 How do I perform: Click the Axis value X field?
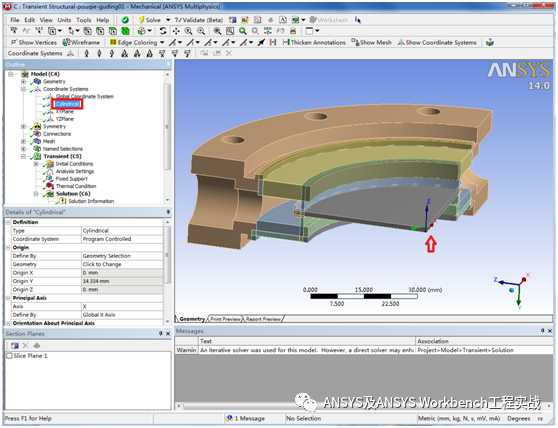(122, 306)
